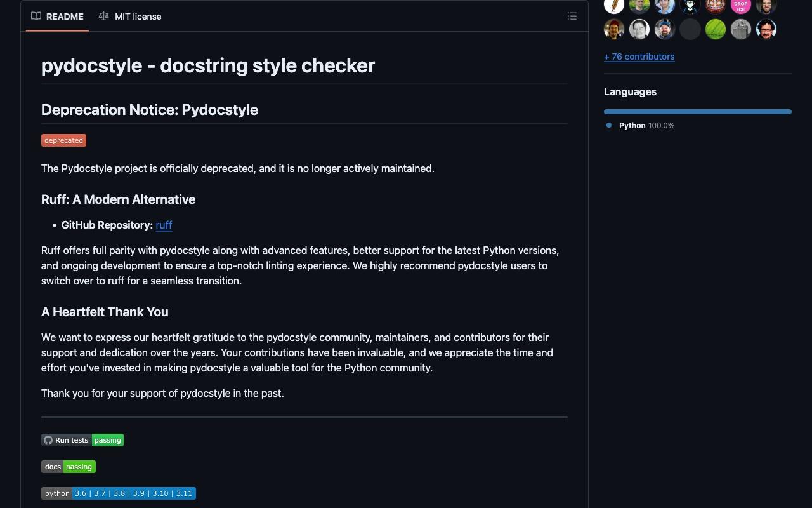
Task: Click the blue Python language dot
Action: pos(609,125)
